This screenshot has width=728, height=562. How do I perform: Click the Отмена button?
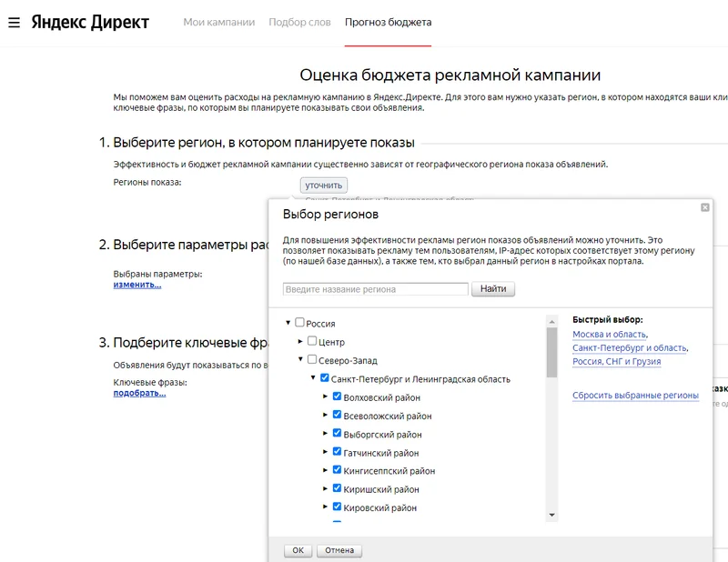339,550
